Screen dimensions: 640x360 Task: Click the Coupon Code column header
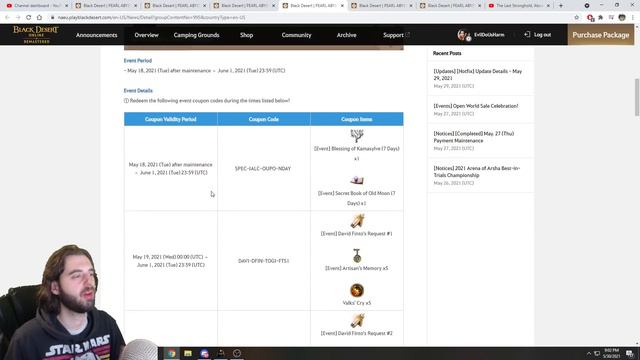(x=264, y=119)
